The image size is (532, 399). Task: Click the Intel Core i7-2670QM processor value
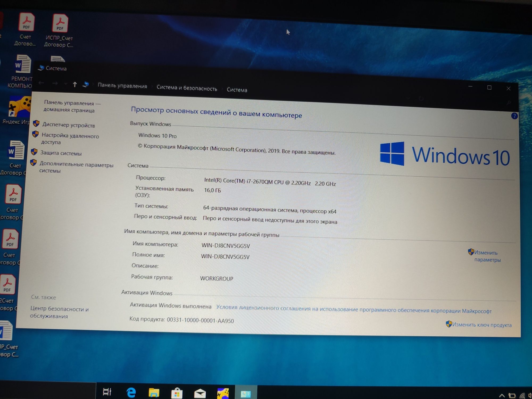pos(270,182)
